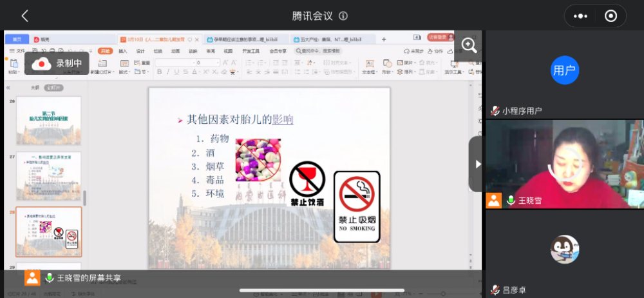644x298 pixels.
Task: Collapse the participant video side panel arrow
Action: (477, 164)
